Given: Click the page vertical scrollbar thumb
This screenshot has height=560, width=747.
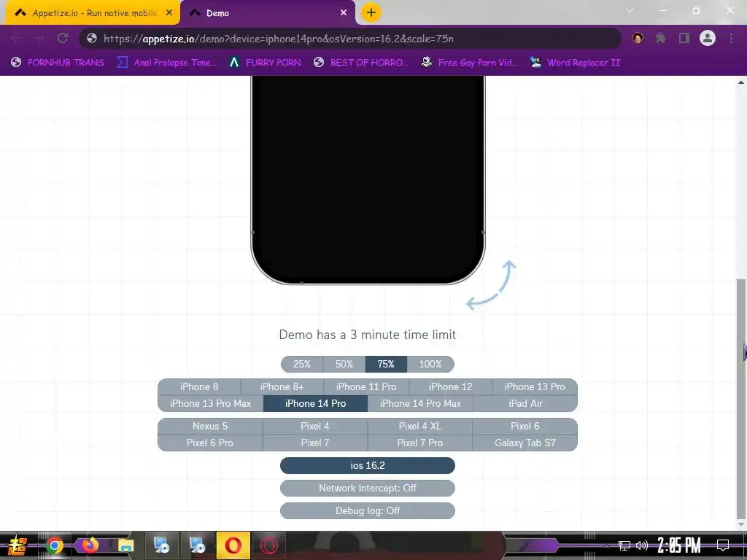Looking at the screenshot, I should pyautogui.click(x=741, y=399).
